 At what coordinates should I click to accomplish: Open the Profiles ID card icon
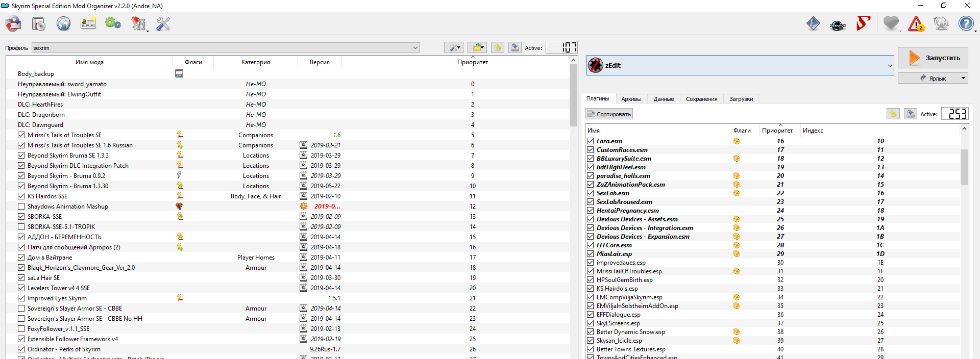tap(88, 23)
